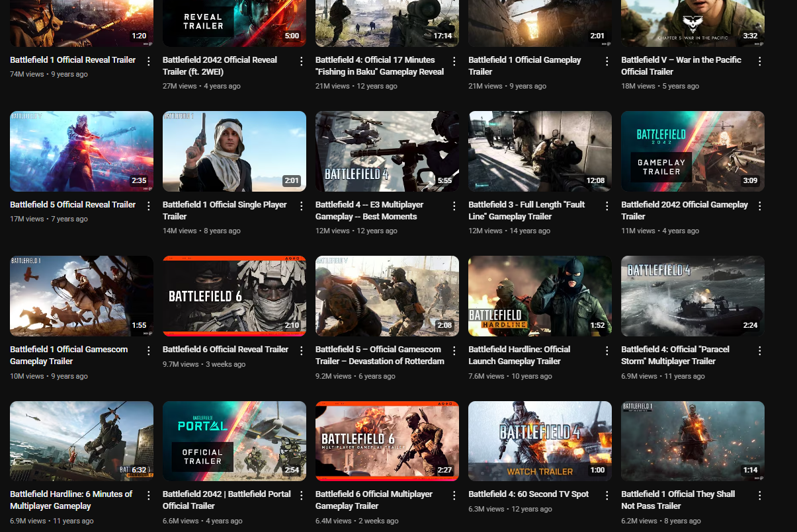Play the Battlefield 1 Single Player Trailer thumbnail
Image resolution: width=797 pixels, height=532 pixels.
pos(234,151)
